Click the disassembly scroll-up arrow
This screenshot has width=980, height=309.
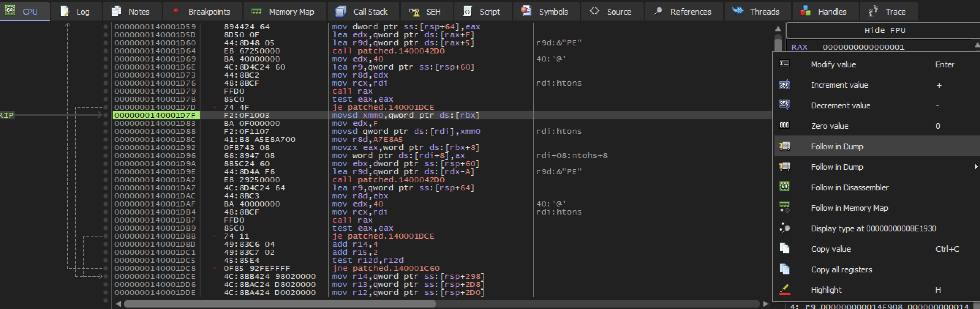[778, 29]
